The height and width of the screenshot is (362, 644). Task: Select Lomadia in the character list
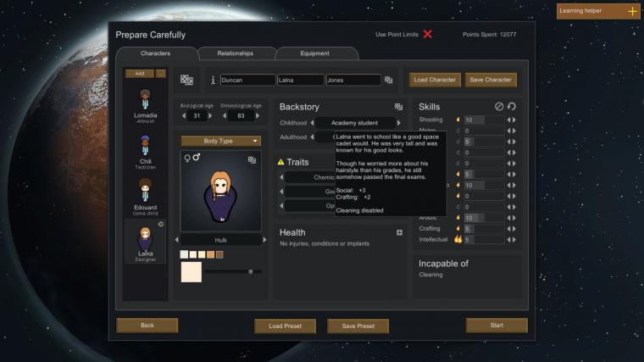(146, 106)
